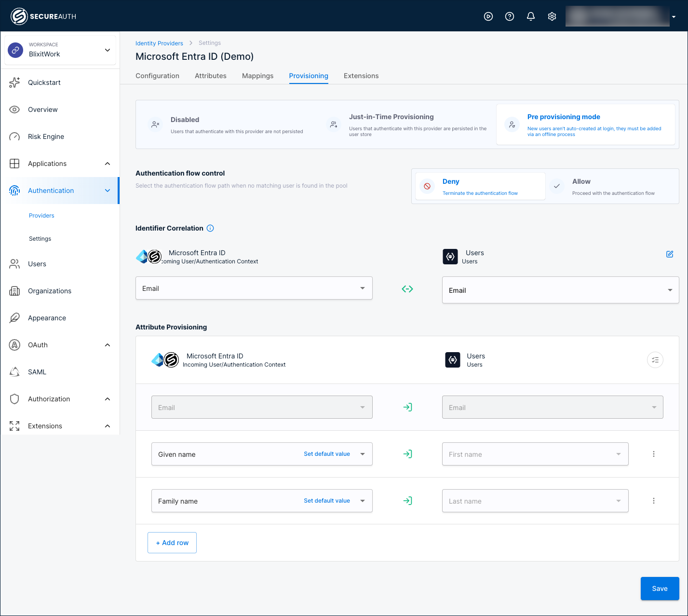Viewport: 688px width, 616px height.
Task: Click the Overview eye icon
Action: 14,110
